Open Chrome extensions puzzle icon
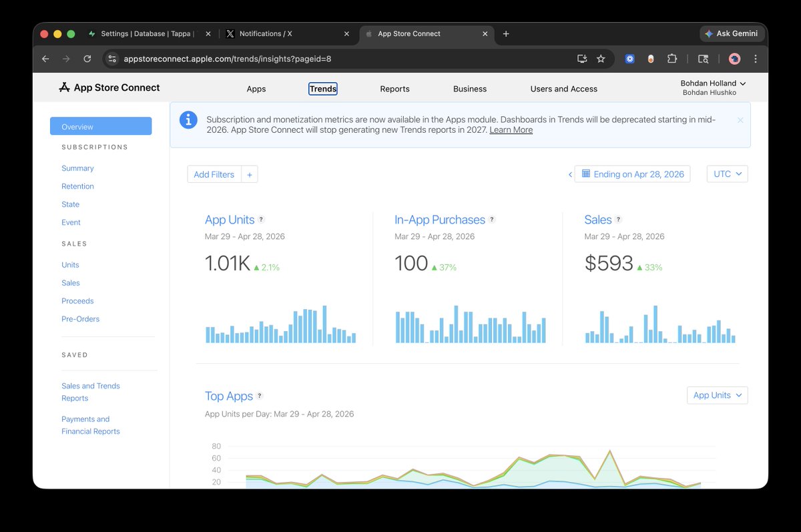 672,59
